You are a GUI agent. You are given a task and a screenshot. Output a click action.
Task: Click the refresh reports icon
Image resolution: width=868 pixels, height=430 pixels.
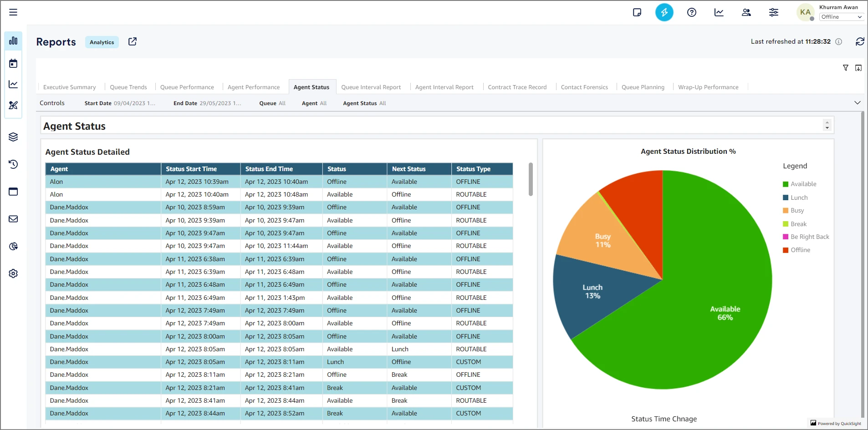coord(859,42)
